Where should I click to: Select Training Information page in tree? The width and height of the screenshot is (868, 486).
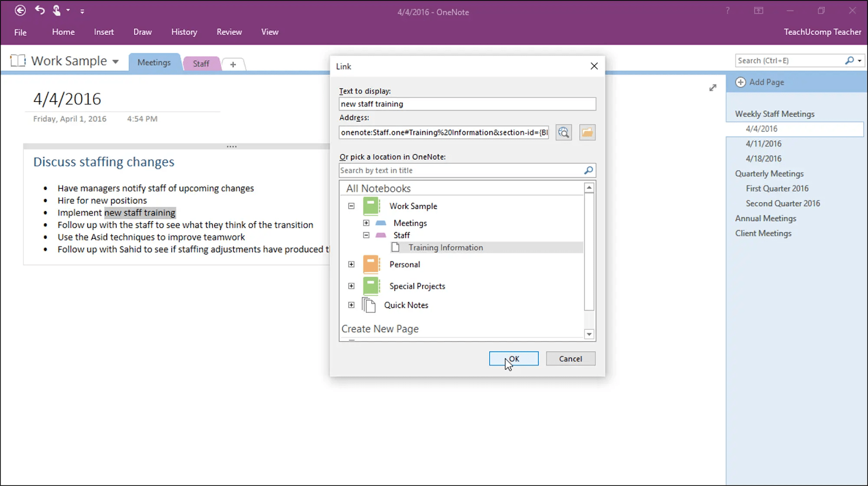[445, 247]
